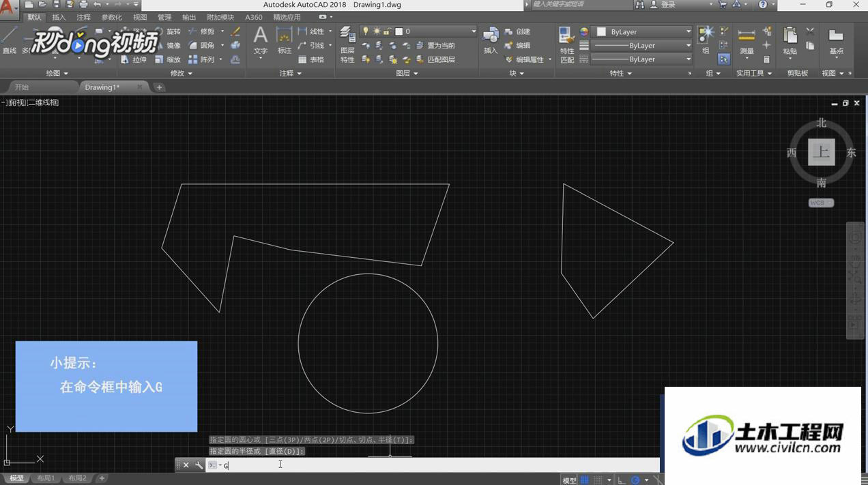Image resolution: width=868 pixels, height=485 pixels.
Task: Click the WCS coordinate system label
Action: [821, 203]
